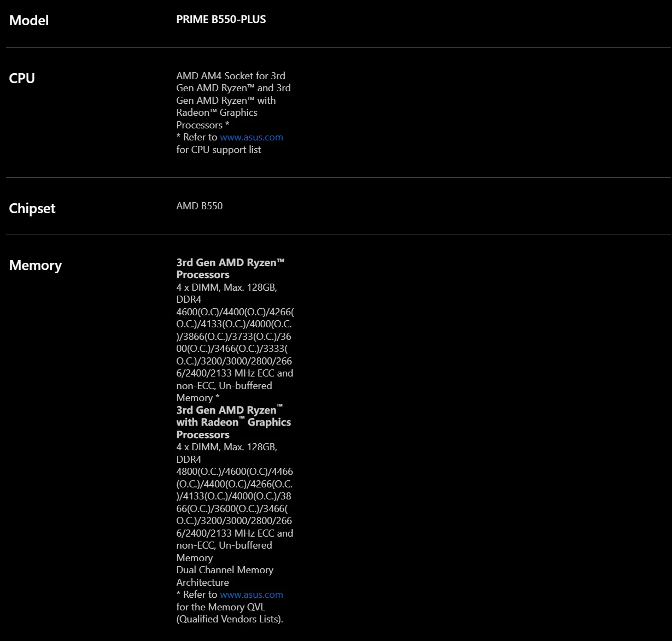Image resolution: width=672 pixels, height=641 pixels.
Task: Click the Model row heading
Action: click(x=29, y=21)
